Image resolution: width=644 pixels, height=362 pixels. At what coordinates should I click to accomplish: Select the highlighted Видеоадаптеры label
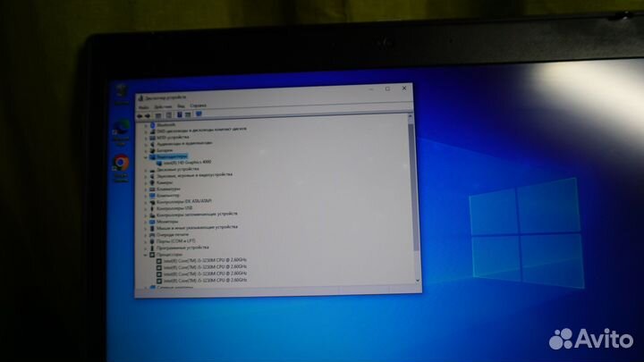coord(172,156)
